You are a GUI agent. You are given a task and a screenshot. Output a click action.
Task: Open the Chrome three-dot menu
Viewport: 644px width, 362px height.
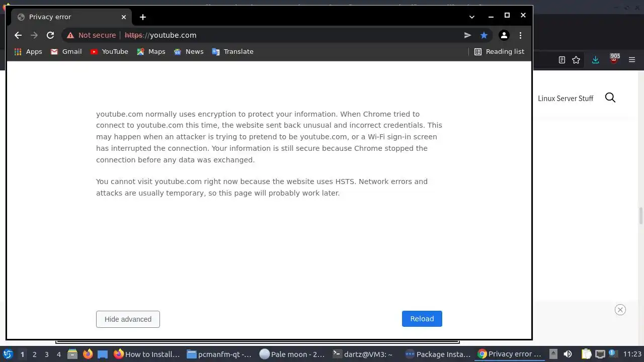(x=520, y=35)
